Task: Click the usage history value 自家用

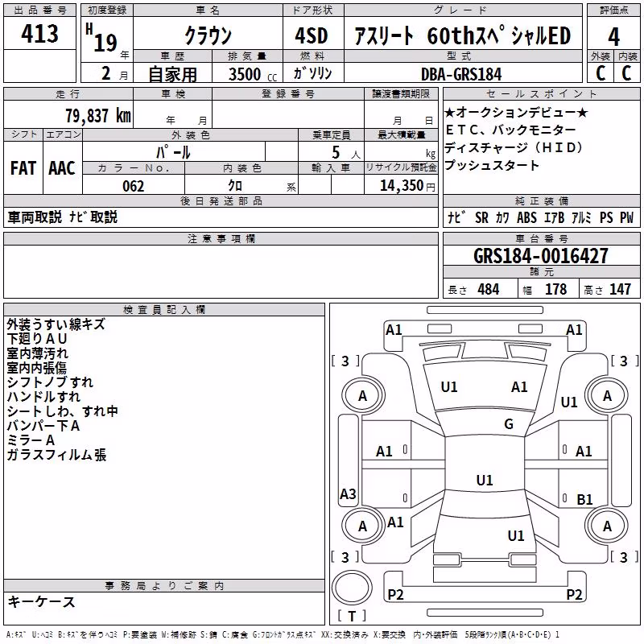Action: click(x=172, y=74)
